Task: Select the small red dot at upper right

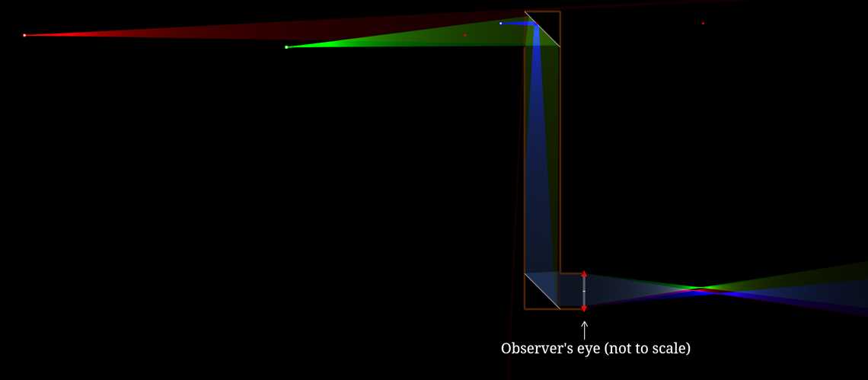Action: 703,23
